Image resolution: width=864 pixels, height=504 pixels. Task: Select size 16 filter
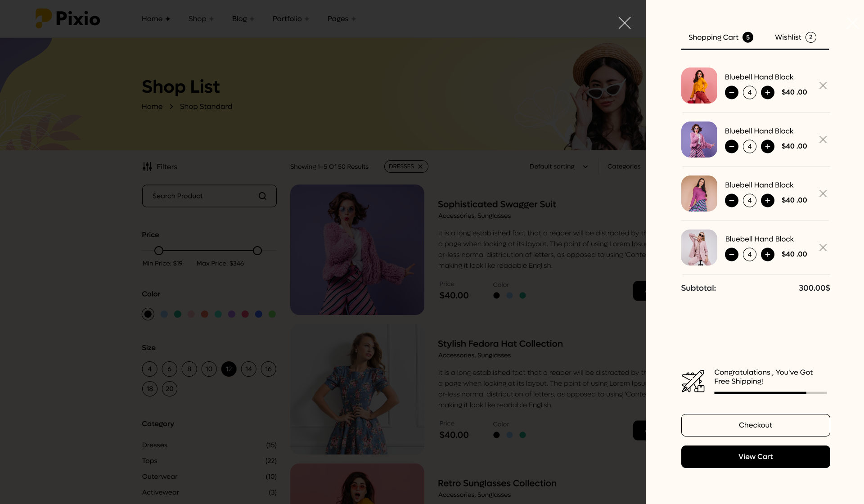[268, 369]
